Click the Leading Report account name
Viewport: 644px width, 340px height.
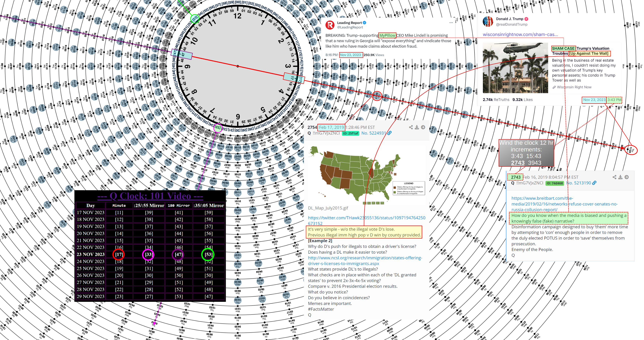pos(349,23)
